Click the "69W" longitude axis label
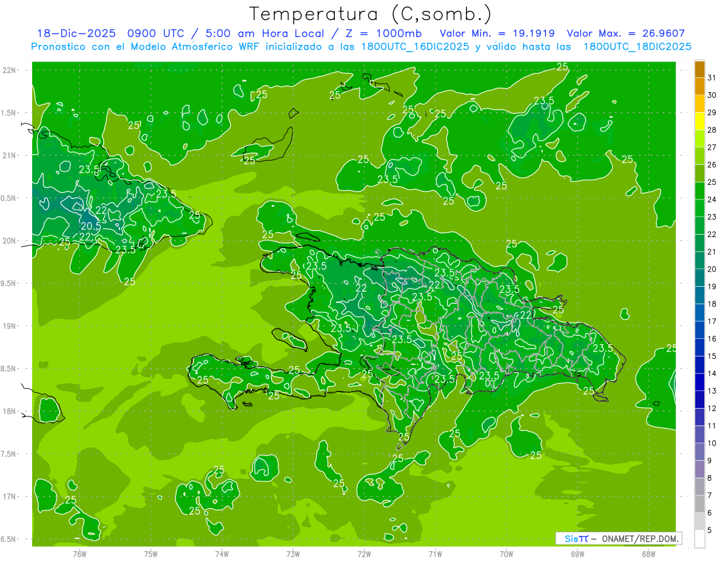The width and height of the screenshot is (728, 562). pos(578,554)
